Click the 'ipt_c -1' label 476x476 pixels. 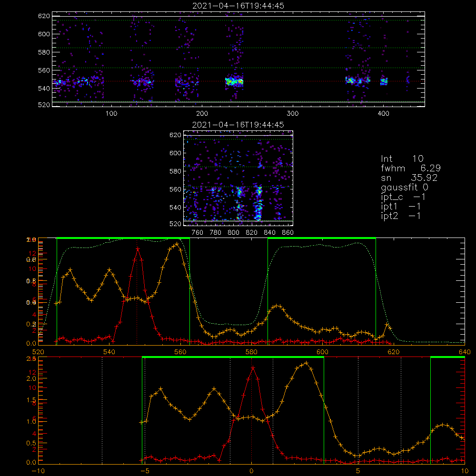(x=403, y=197)
